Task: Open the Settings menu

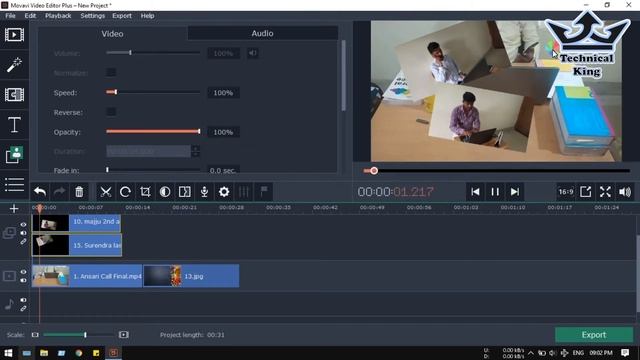Action: (x=93, y=16)
